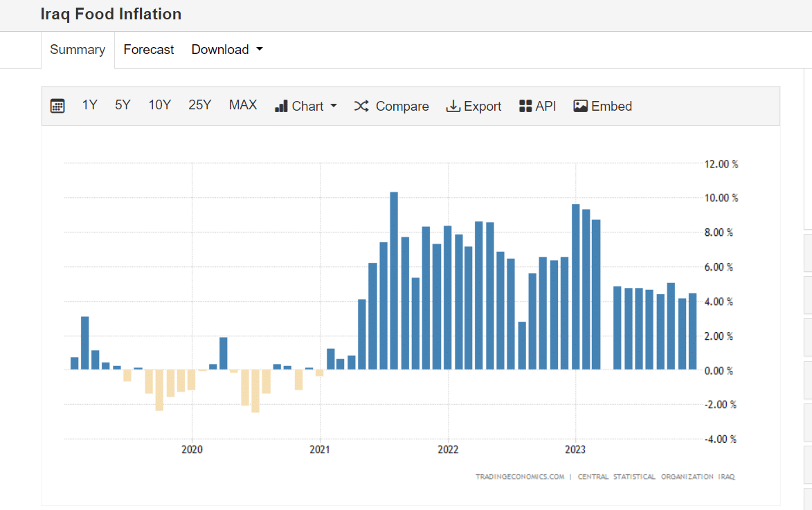Screen dimensions: 812x510
Task: Open the TRADINGECONOMICS.COM source link
Action: click(x=519, y=477)
